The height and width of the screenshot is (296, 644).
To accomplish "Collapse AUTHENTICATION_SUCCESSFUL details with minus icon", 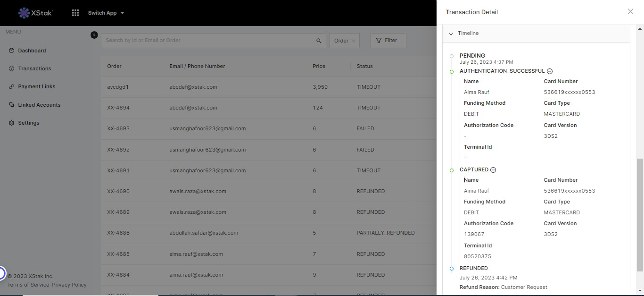I will pos(550,71).
